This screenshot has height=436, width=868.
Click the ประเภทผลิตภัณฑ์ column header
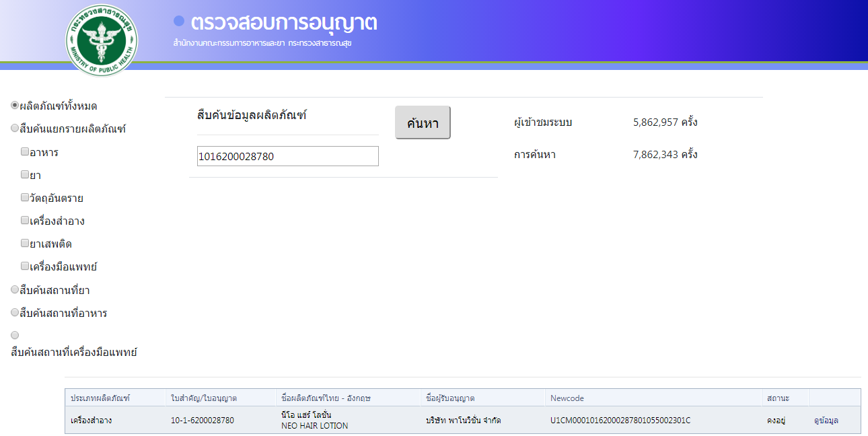click(100, 398)
